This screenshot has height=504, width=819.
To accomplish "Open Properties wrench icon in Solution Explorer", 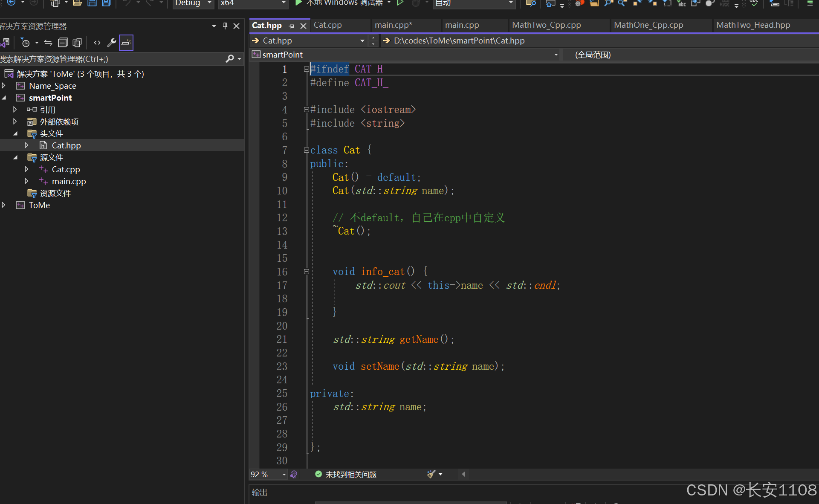I will pos(112,43).
